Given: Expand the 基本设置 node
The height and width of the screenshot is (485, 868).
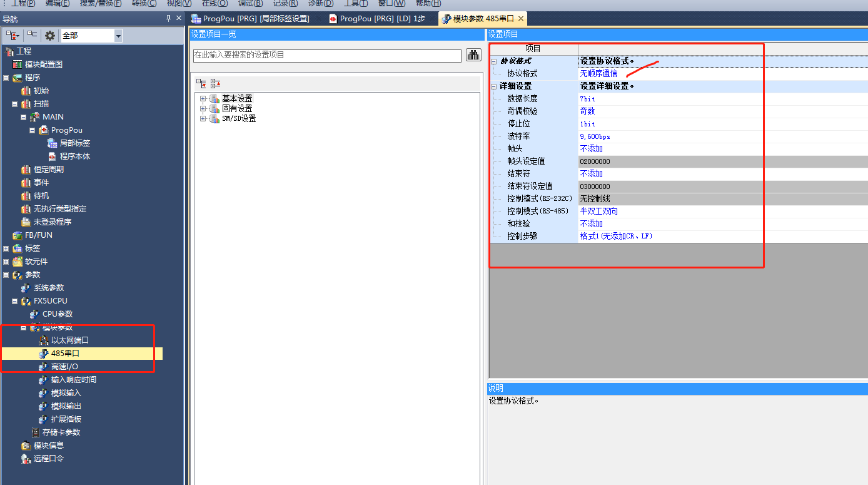Looking at the screenshot, I should [x=203, y=99].
